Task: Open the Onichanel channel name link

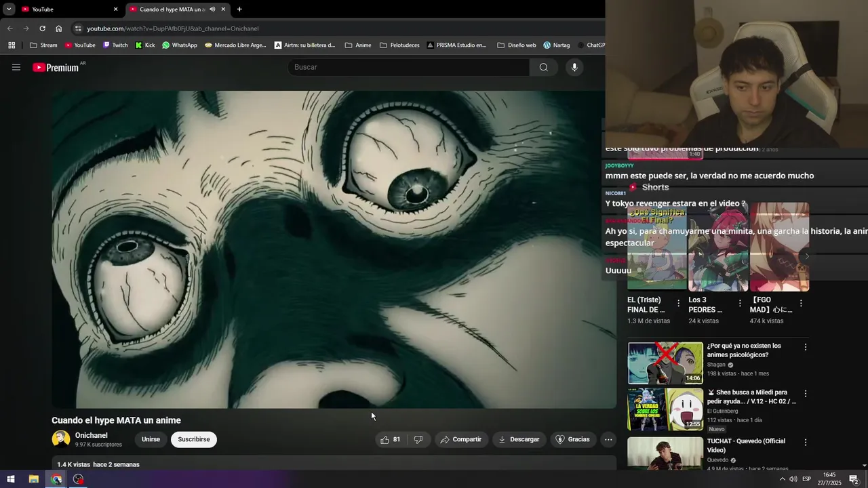Action: [92, 435]
